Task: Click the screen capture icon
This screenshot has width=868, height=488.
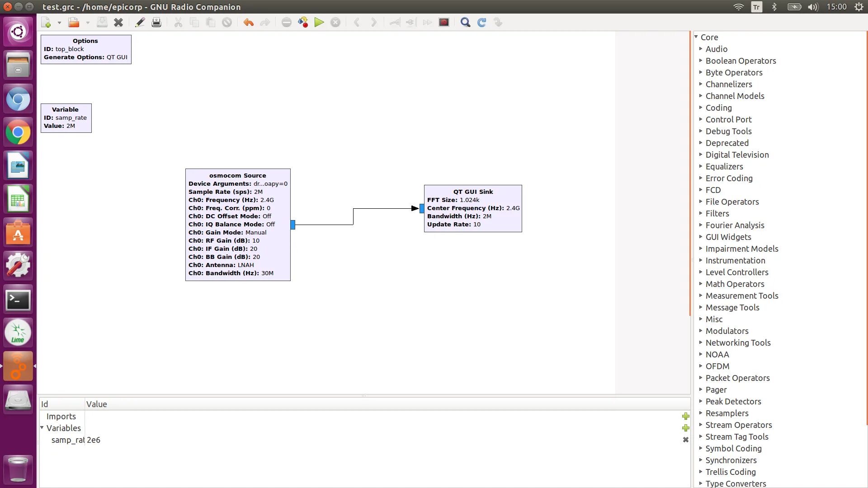Action: coord(444,23)
